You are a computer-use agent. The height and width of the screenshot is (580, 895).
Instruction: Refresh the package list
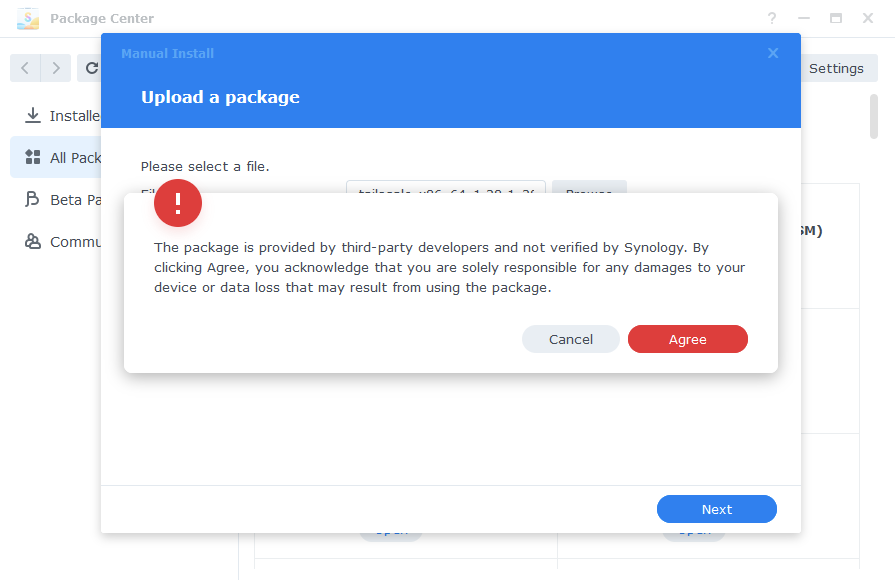91,68
